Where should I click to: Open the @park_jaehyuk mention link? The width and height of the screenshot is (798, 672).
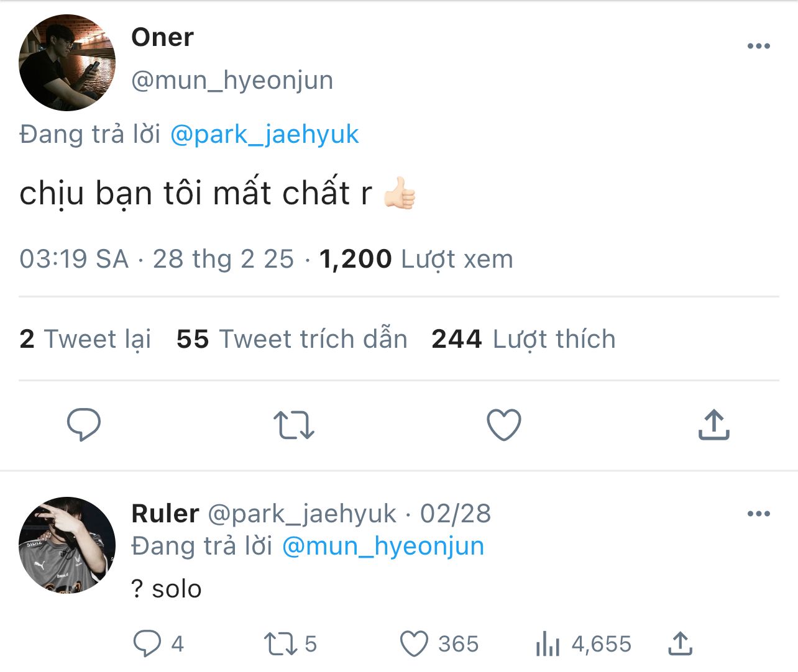(x=264, y=134)
